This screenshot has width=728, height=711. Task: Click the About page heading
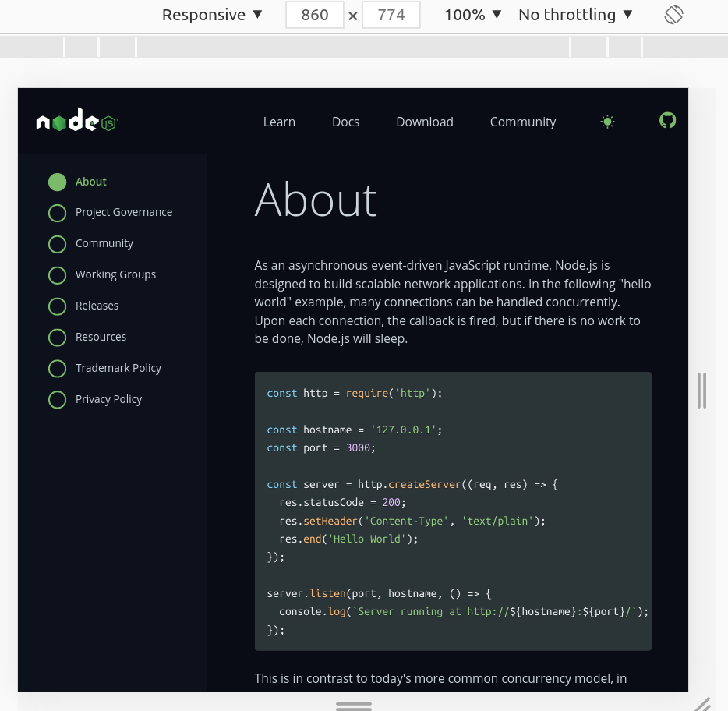coord(316,200)
